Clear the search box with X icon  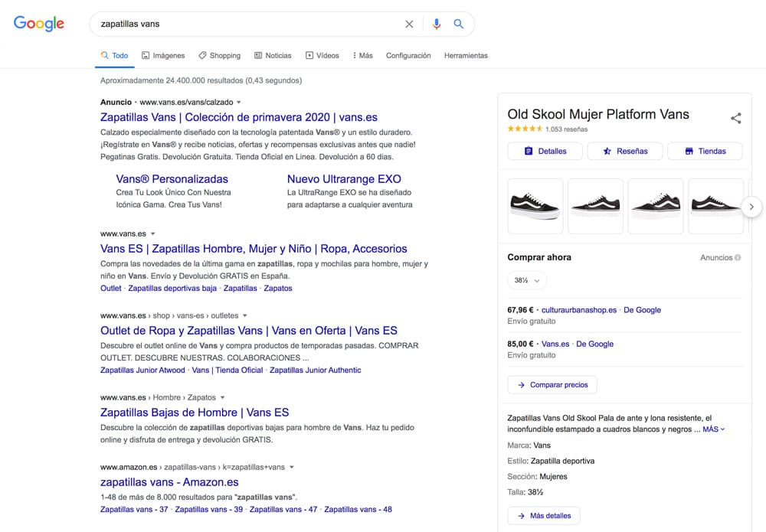click(409, 24)
